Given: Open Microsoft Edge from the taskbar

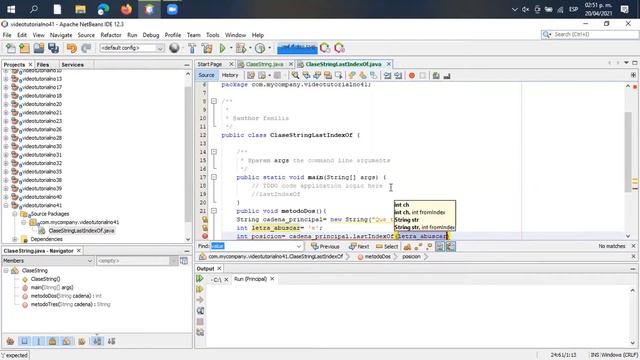Looking at the screenshot, I should point(103,9).
